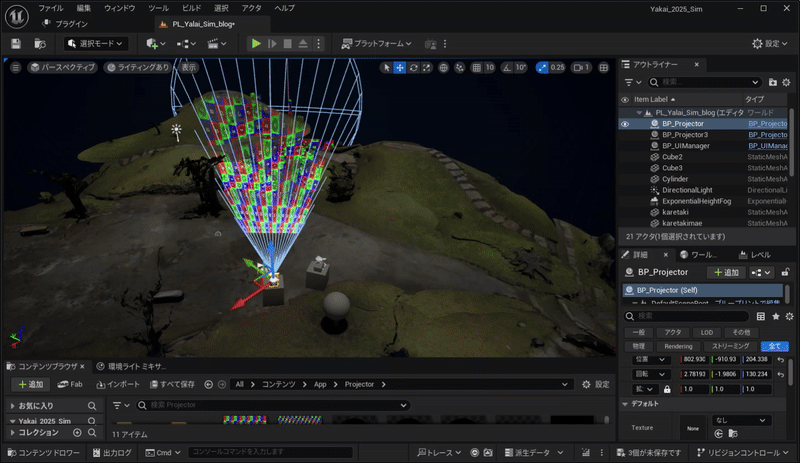This screenshot has height=463, width=800.
Task: Open the toolbar 設定 settings menu
Action: tap(770, 44)
